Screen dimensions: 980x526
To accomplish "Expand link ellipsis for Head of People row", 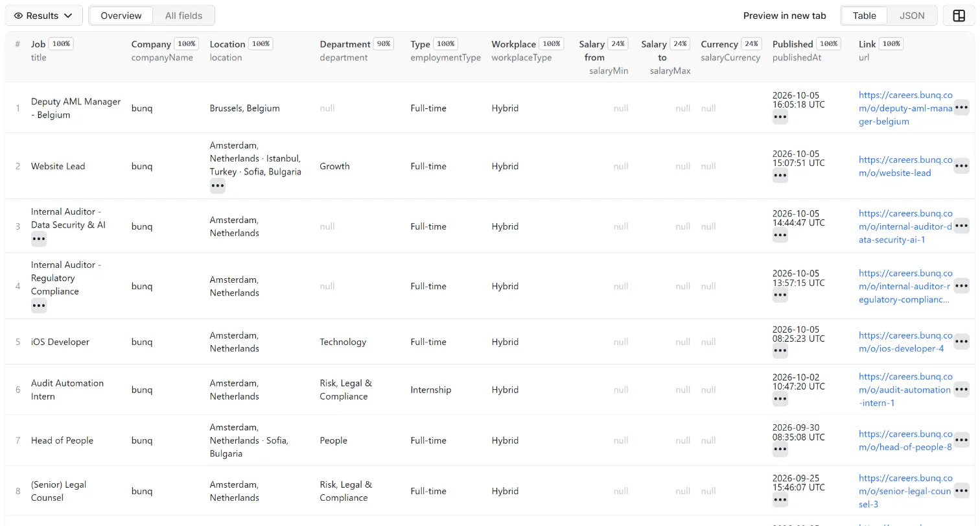I will click(962, 440).
